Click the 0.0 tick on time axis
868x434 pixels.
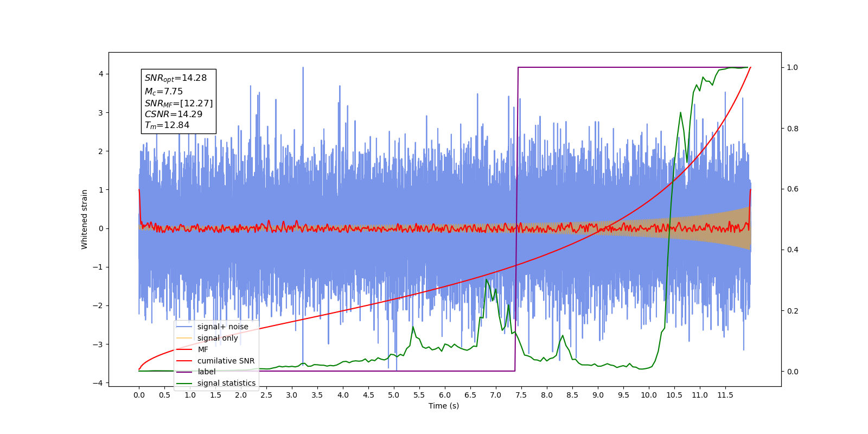point(139,395)
